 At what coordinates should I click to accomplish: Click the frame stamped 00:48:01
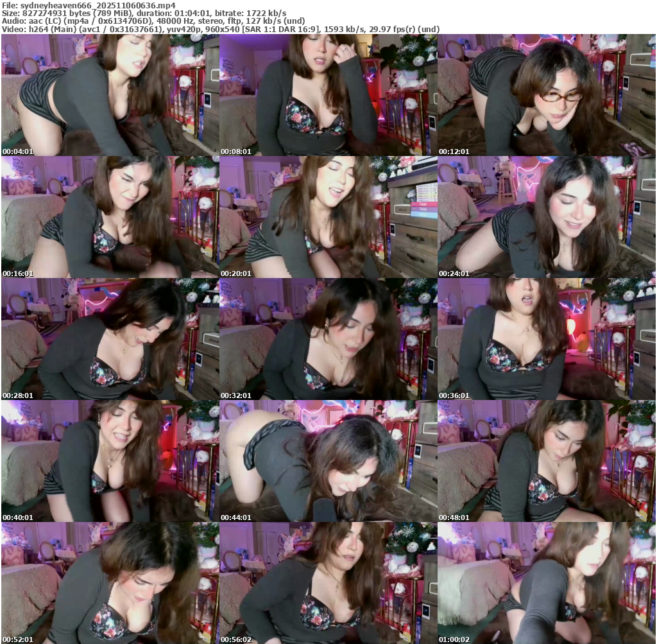[547, 461]
